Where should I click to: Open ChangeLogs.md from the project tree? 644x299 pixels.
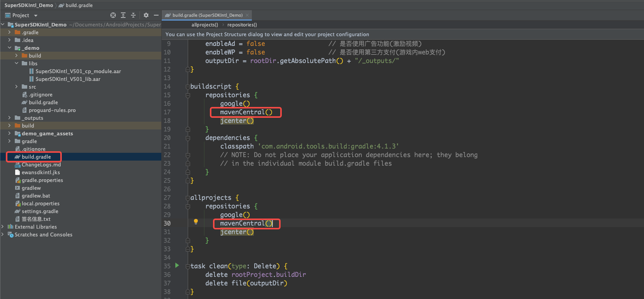pos(41,165)
